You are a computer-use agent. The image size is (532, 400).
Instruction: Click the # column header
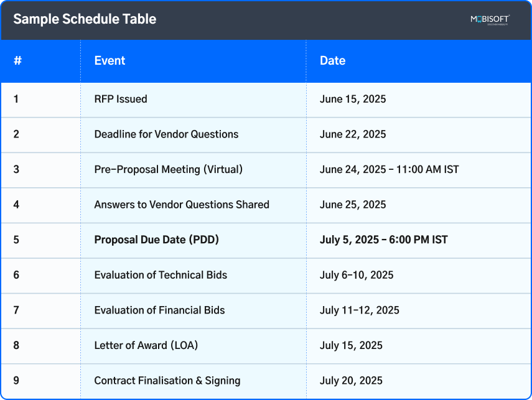[x=17, y=60]
